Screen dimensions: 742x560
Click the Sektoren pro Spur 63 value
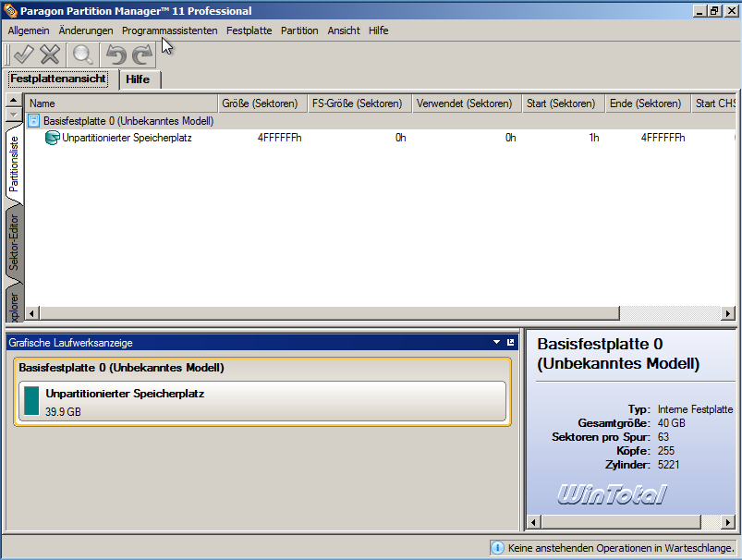[x=663, y=437]
